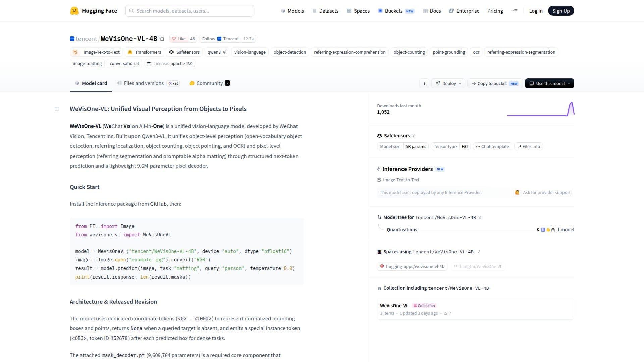Viewport: 644px width, 362px height.
Task: Open the three-dot more options menu
Action: point(424,83)
